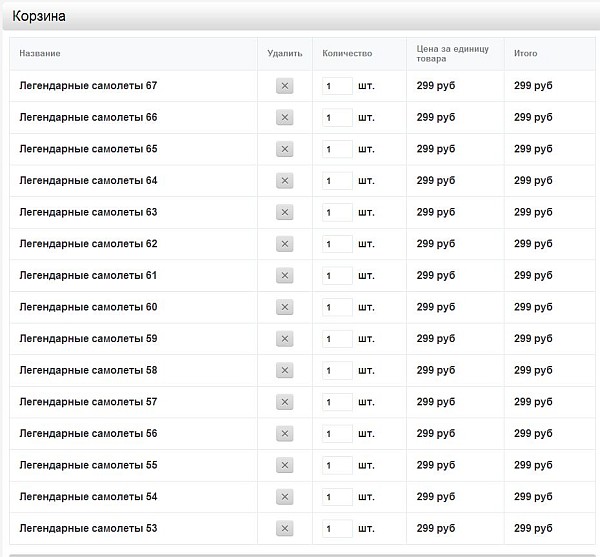Click quantity field for Легендарные самолеты 59
Screen dimensions: 600x557
(x=337, y=339)
